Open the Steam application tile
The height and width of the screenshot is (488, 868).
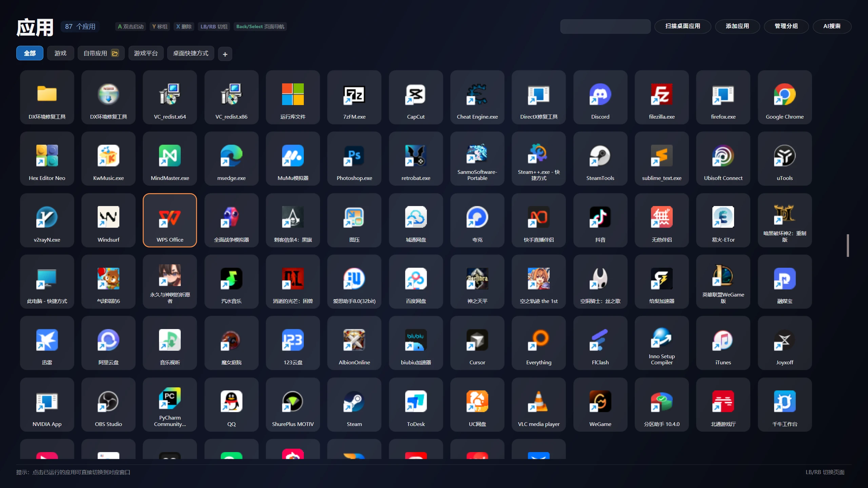354,405
